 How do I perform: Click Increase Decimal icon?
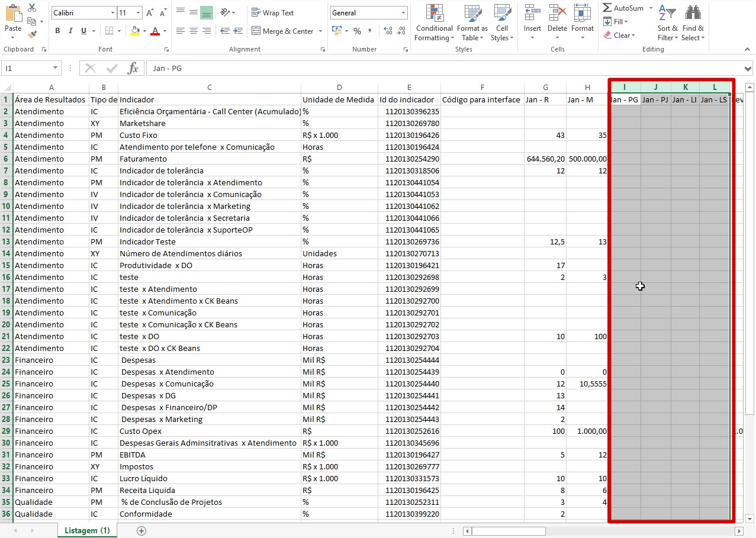pos(388,31)
